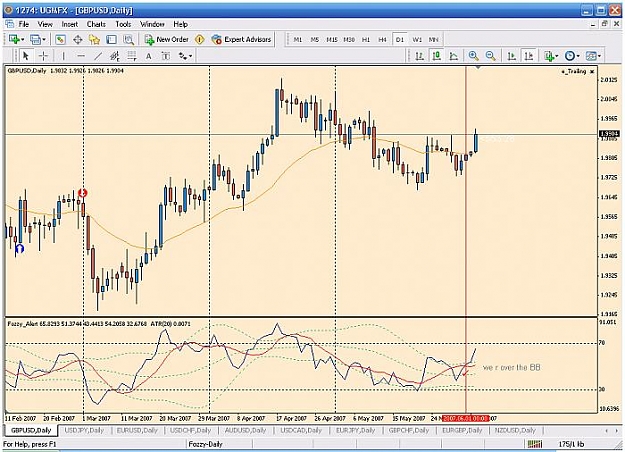The height and width of the screenshot is (452, 625).
Task: Switch to the EURGBP,Daily chart tab
Action: click(x=462, y=430)
